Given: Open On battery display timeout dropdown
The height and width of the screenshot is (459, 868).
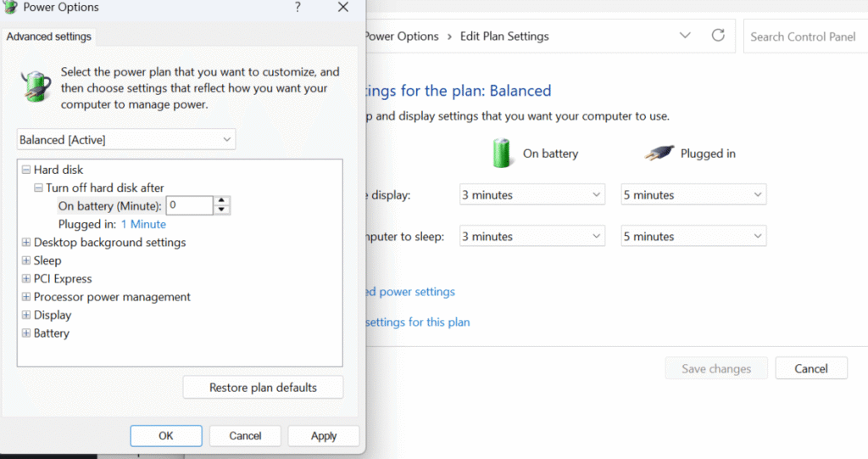Looking at the screenshot, I should (532, 195).
